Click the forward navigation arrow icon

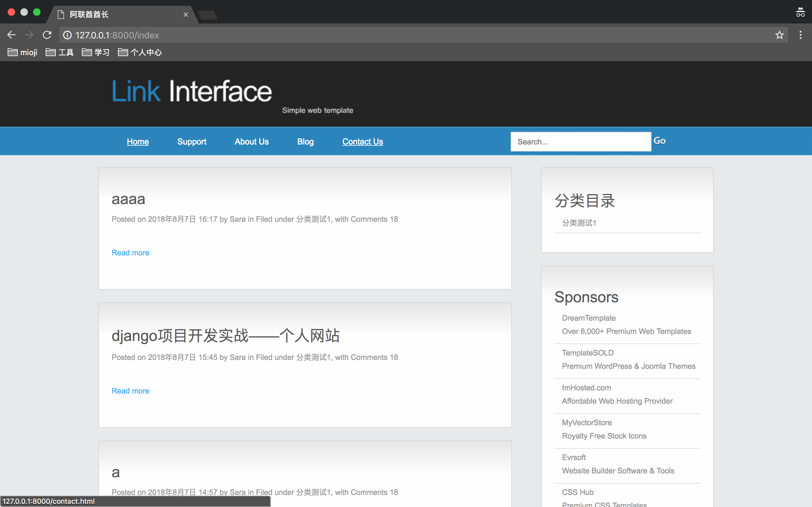pos(29,35)
